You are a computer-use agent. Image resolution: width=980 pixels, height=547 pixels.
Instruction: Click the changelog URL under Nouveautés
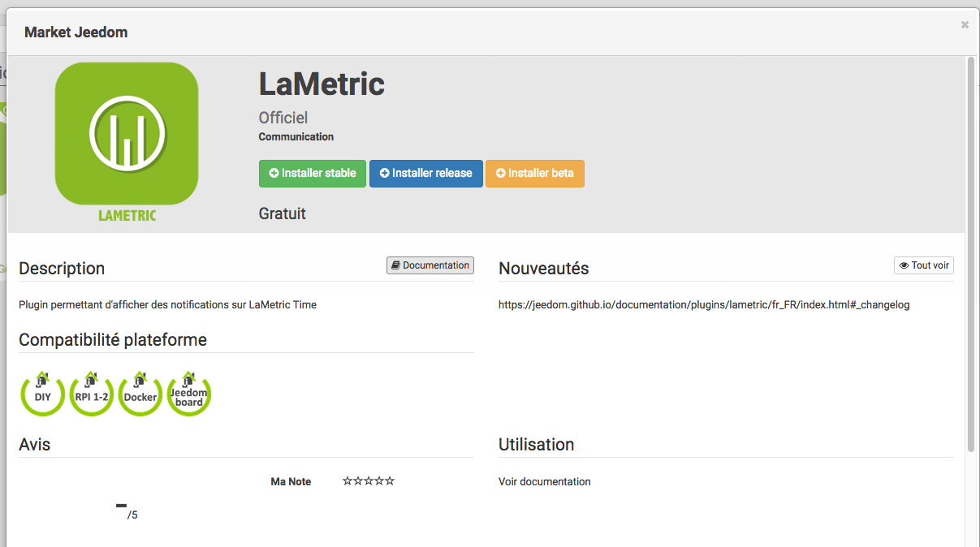pos(704,305)
